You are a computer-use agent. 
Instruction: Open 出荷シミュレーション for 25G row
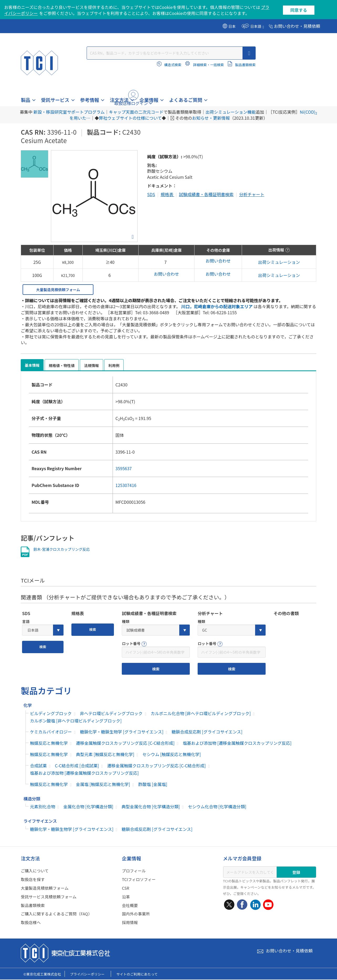click(x=279, y=263)
